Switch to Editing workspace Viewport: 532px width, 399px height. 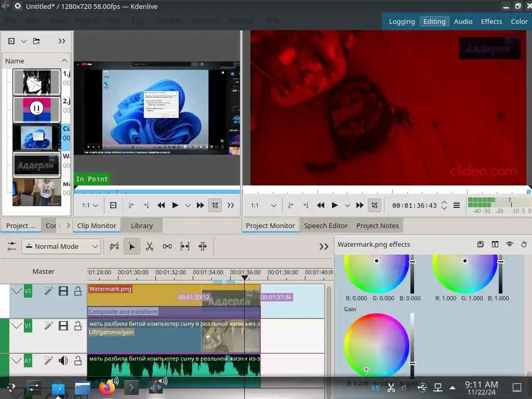(434, 21)
